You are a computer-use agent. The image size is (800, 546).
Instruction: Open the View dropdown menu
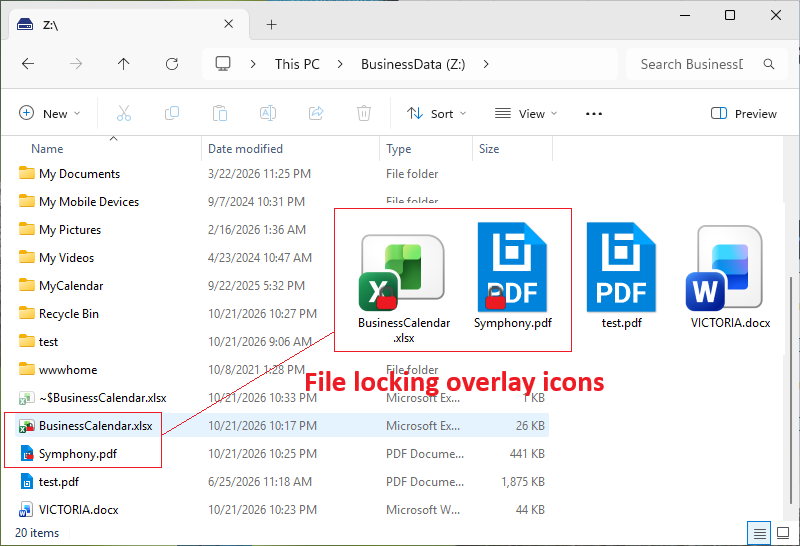[526, 114]
